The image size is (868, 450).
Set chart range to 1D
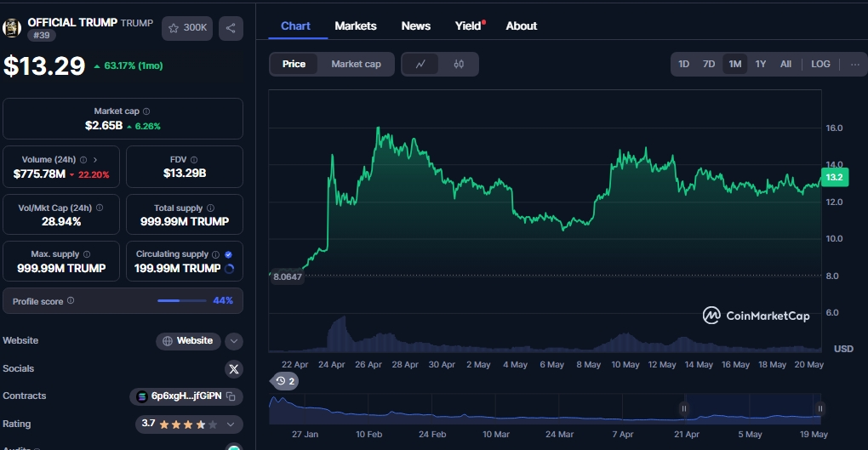(683, 64)
